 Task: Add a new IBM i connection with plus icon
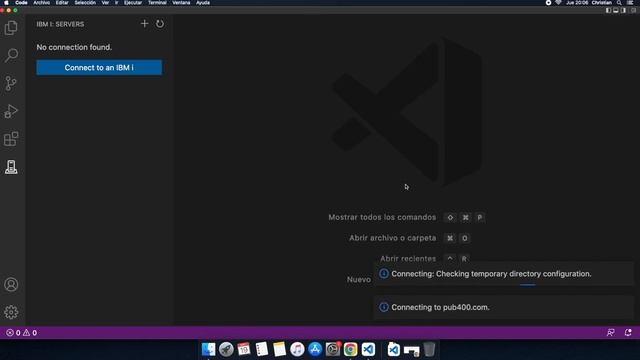coord(144,24)
